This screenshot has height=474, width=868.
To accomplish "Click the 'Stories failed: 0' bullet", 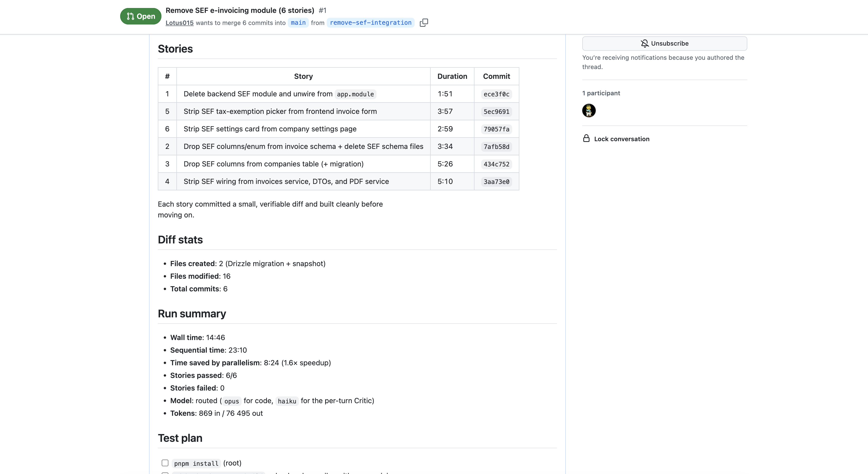I will click(x=197, y=388).
